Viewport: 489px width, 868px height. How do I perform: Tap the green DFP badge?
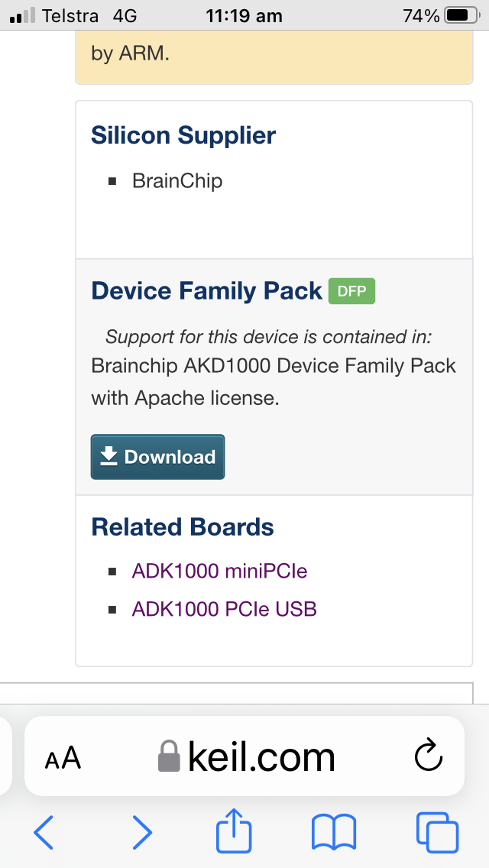point(351,291)
